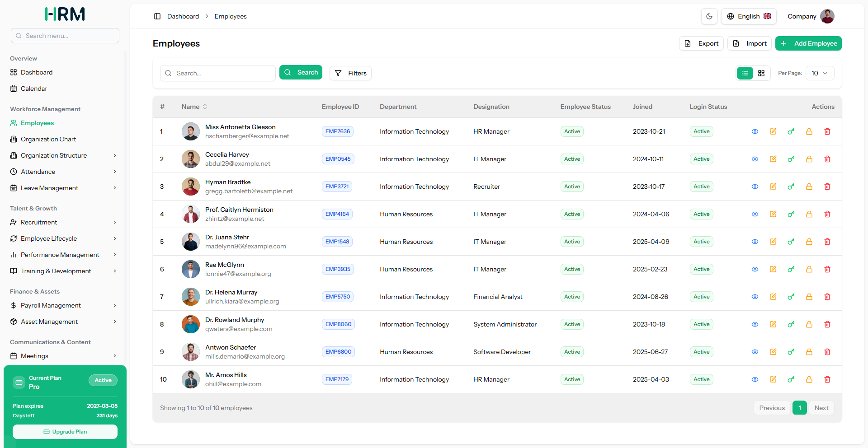
Task: Open the Per Page dropdown
Action: tap(820, 73)
